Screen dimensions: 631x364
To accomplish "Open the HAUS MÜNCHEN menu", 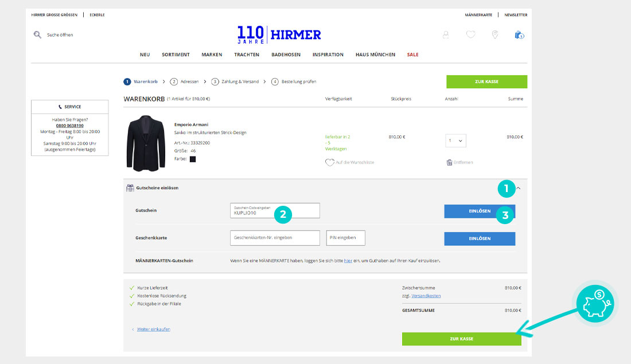I will 376,54.
